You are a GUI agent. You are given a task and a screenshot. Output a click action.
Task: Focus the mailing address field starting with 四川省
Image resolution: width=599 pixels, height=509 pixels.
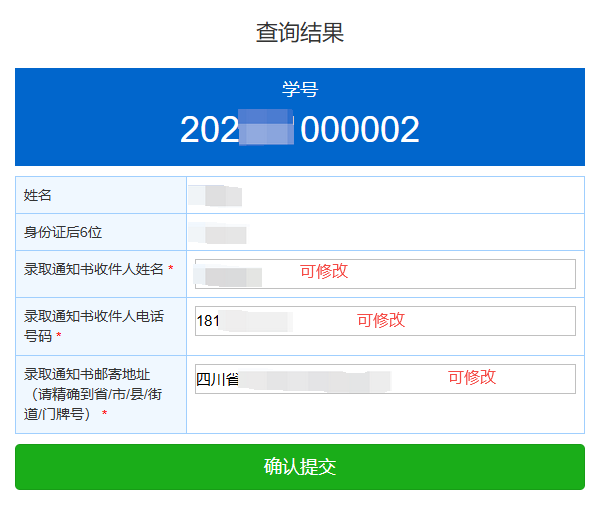coord(385,379)
